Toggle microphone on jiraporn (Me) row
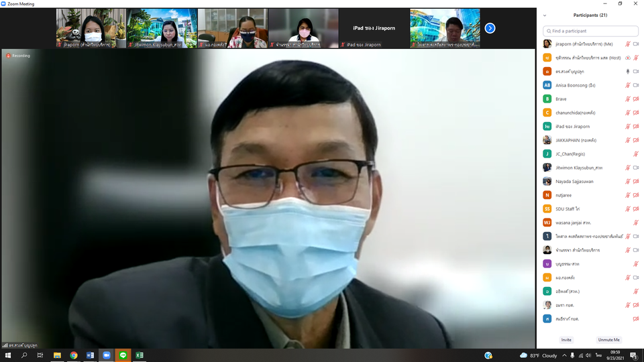 628,44
